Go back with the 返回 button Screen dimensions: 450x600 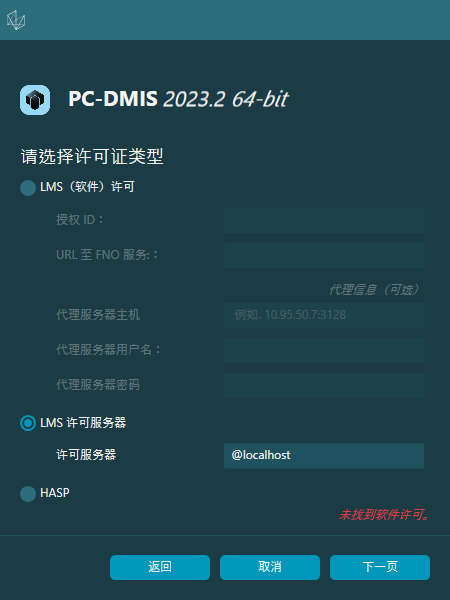[x=160, y=567]
